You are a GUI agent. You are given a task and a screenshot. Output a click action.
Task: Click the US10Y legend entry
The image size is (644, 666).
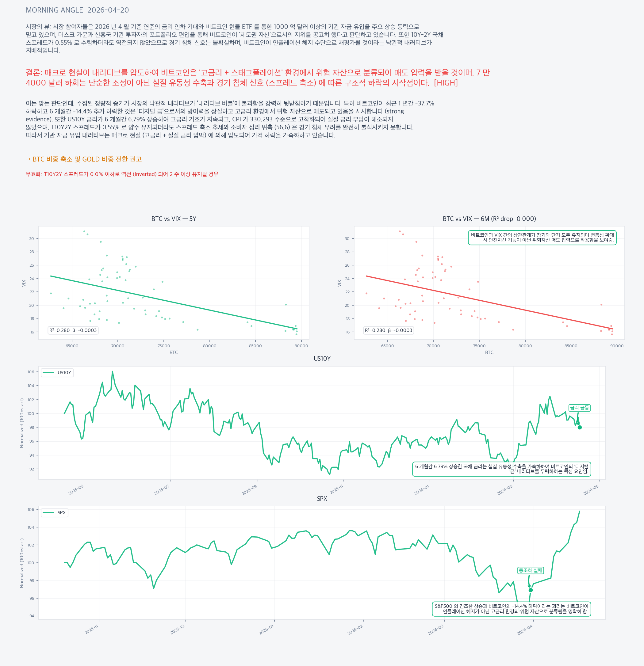(x=57, y=373)
